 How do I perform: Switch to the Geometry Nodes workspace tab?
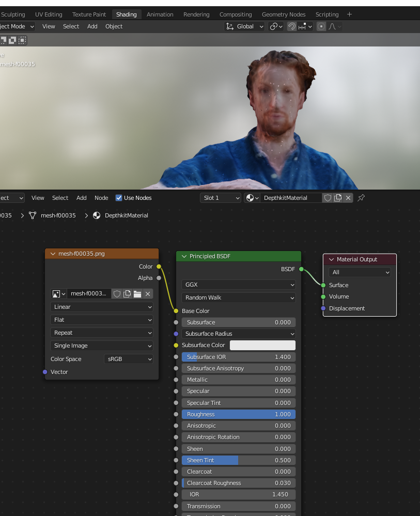[x=283, y=14]
